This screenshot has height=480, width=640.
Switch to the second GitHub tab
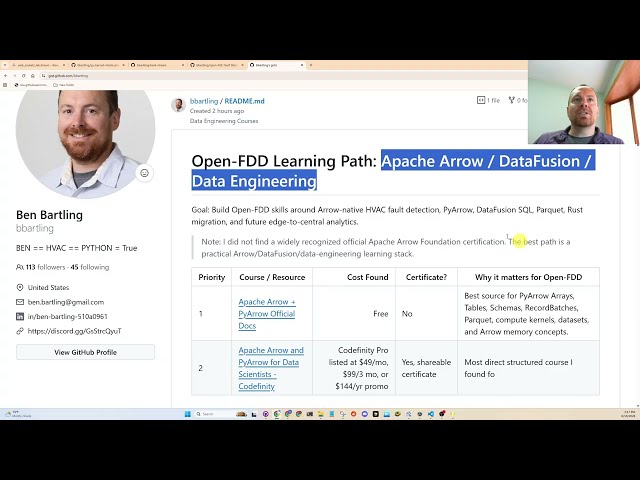click(x=96, y=65)
